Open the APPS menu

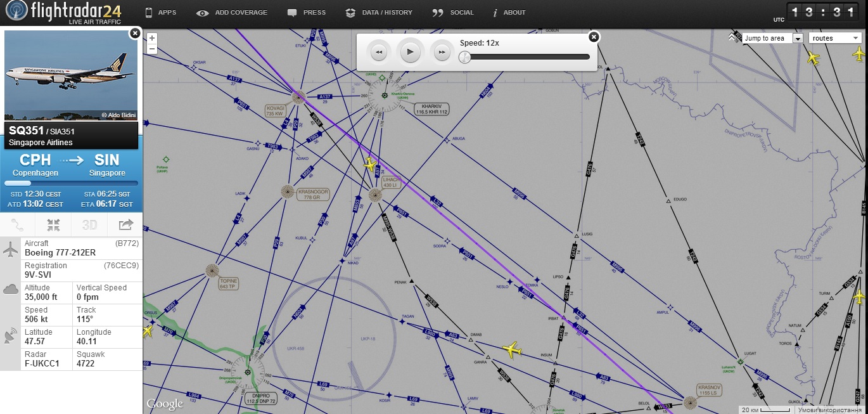tap(160, 12)
